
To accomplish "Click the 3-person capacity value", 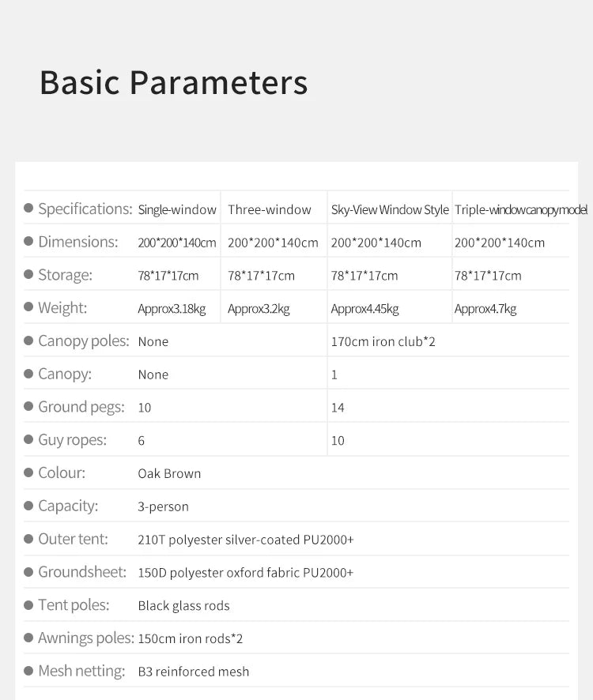I will (163, 506).
